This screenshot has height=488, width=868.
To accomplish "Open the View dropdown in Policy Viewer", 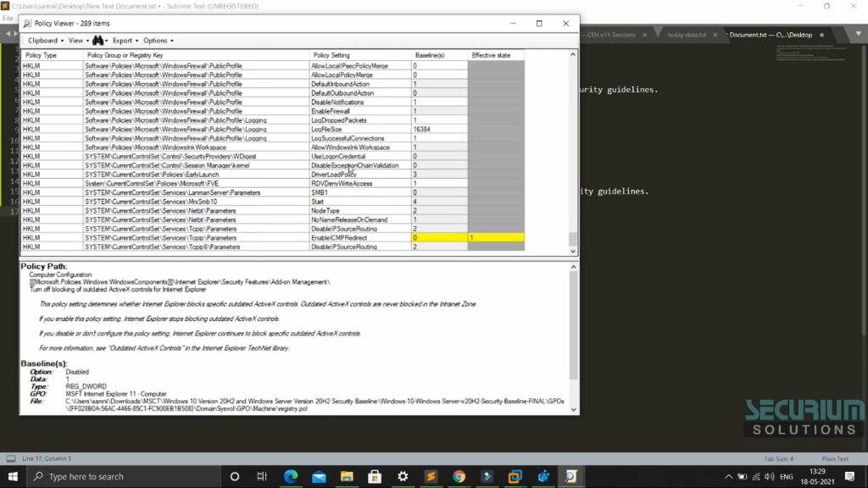I will click(x=79, y=41).
